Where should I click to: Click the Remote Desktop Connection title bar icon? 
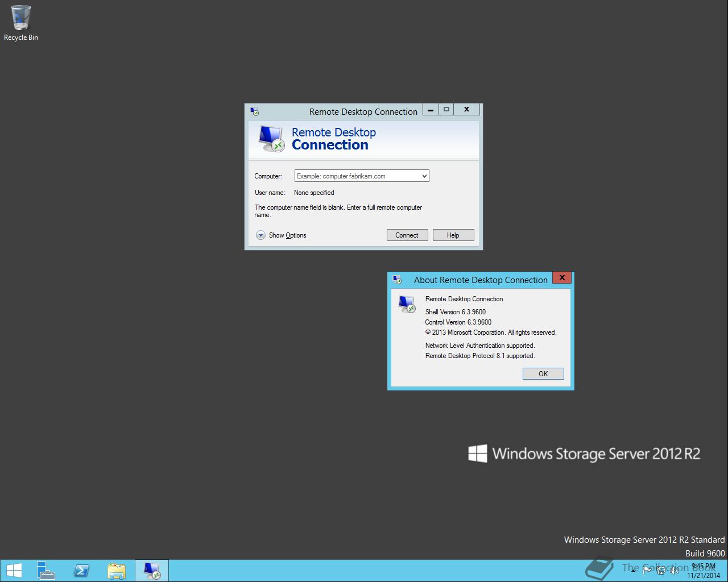click(x=255, y=111)
